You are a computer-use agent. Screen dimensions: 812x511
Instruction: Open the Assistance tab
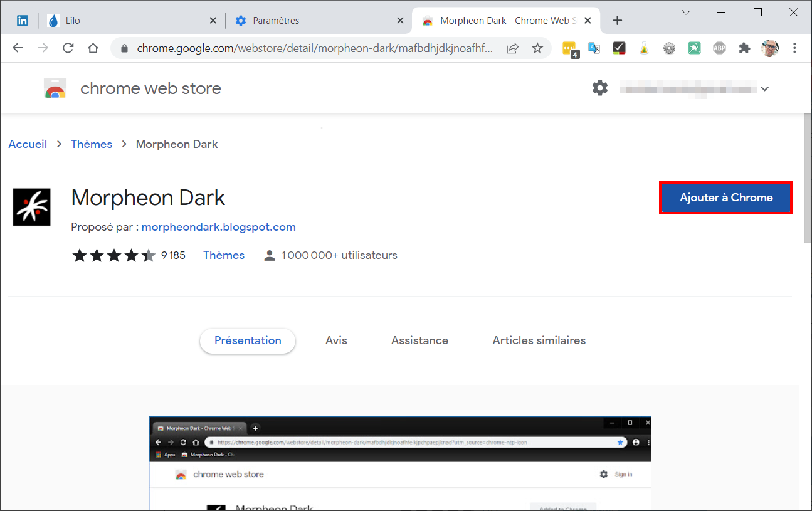tap(419, 340)
